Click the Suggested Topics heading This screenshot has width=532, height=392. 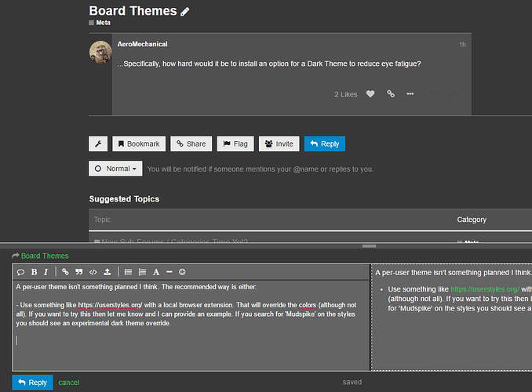[x=124, y=199]
